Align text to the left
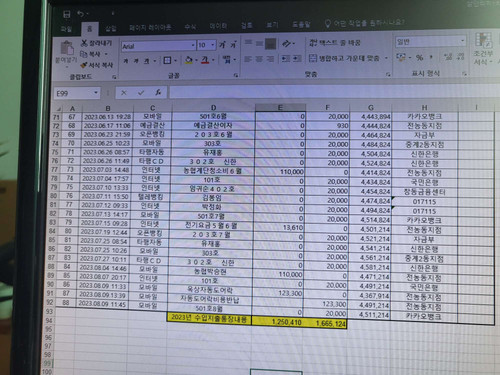Image resolution: width=500 pixels, height=375 pixels. pos(248,59)
